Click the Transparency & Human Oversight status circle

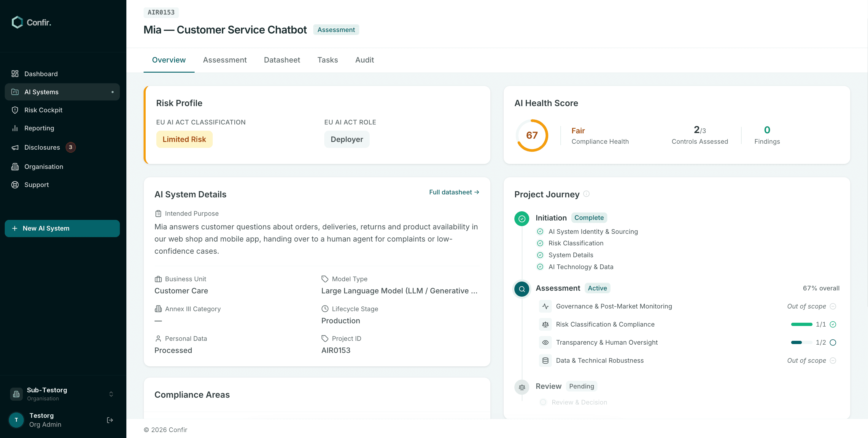[x=833, y=342]
